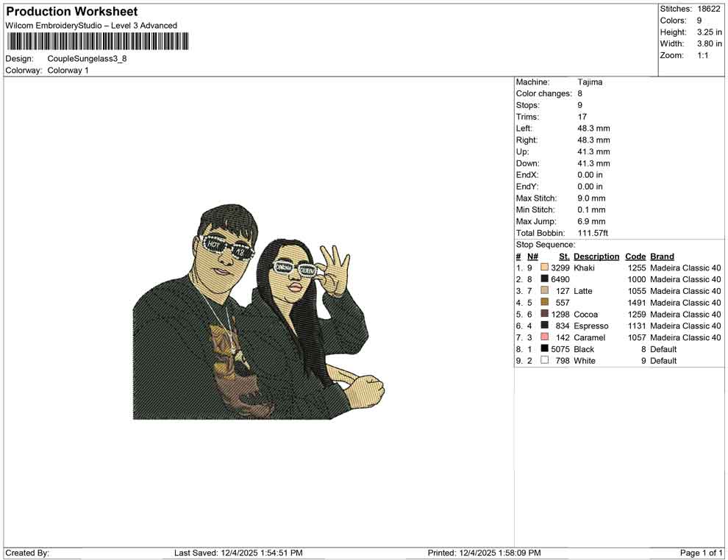Click the White color swatch
This screenshot has height=560, width=728.
pyautogui.click(x=545, y=360)
